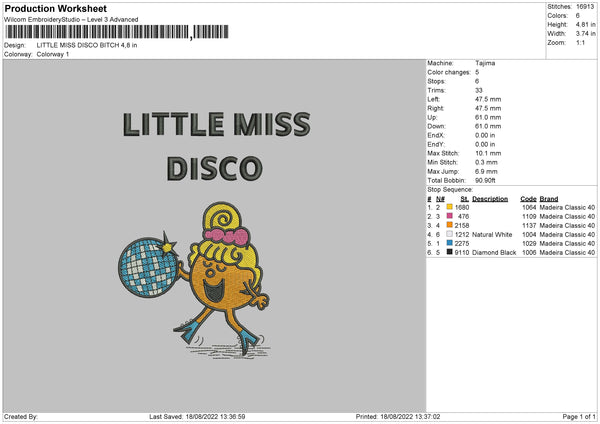Click the DISCO embroidered text
The width and height of the screenshot is (600, 424).
click(215, 168)
